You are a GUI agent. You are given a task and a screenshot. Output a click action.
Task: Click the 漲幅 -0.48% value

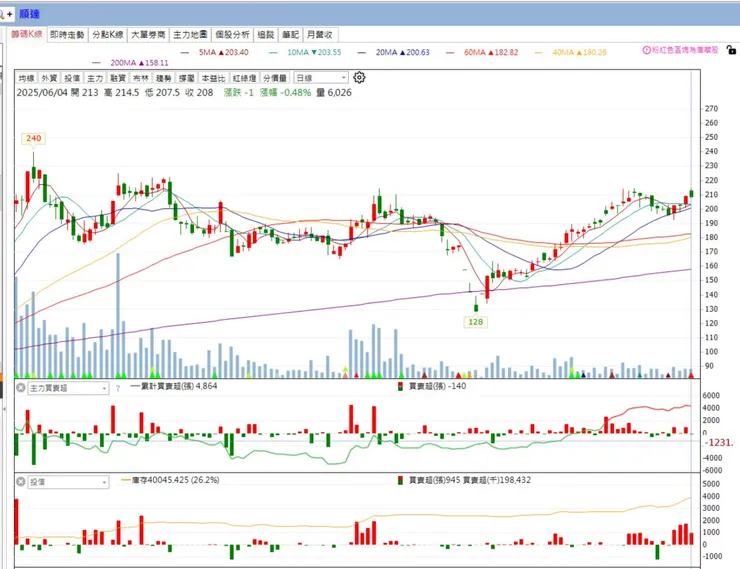click(285, 92)
